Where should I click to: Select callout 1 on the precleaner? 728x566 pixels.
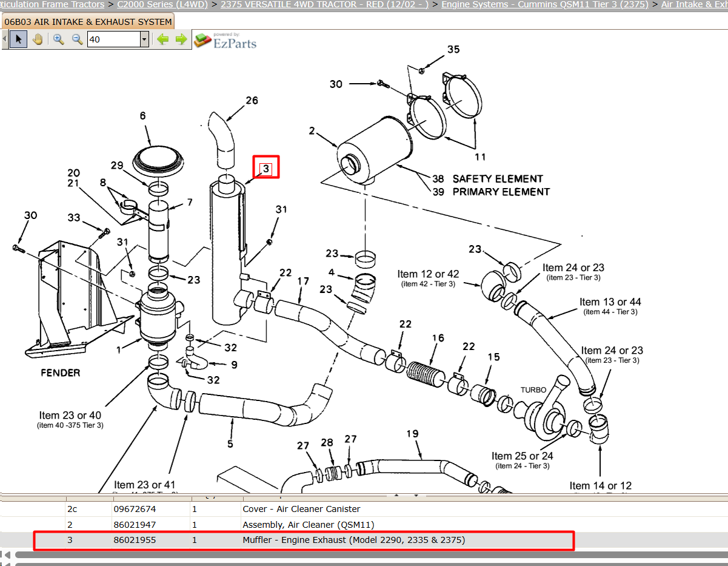click(x=119, y=349)
